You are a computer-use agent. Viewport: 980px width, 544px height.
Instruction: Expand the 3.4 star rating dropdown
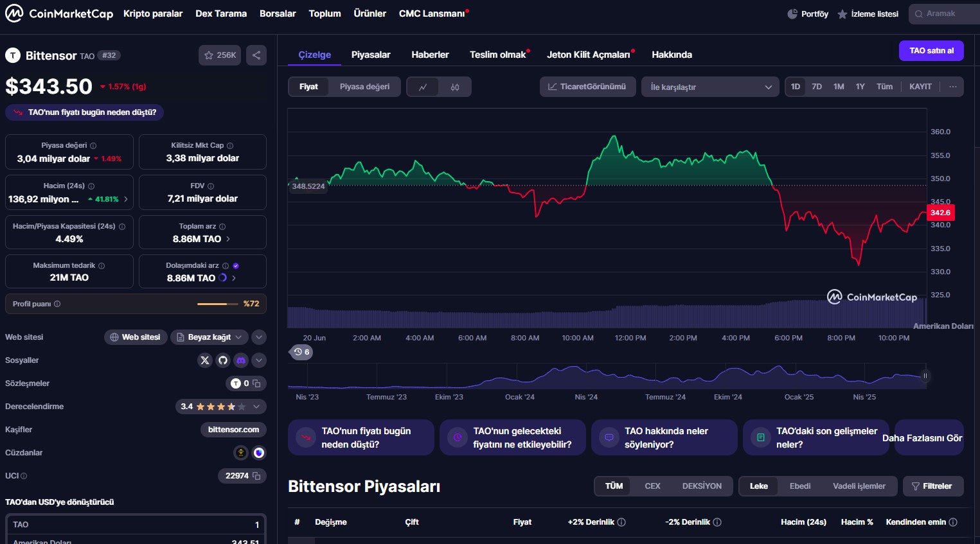click(x=220, y=407)
